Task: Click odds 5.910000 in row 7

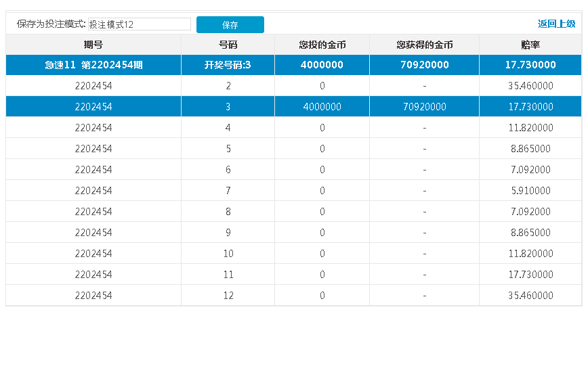Action: coord(530,191)
